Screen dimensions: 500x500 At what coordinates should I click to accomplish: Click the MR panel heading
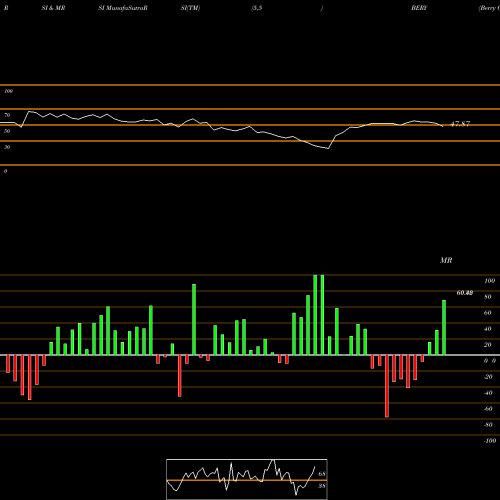[446, 260]
